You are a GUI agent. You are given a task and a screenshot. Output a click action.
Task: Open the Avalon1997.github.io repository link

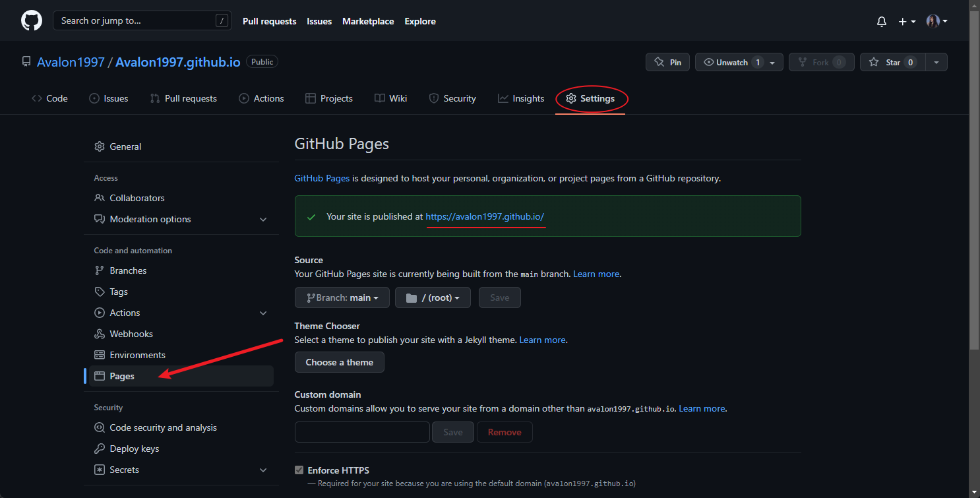[178, 62]
